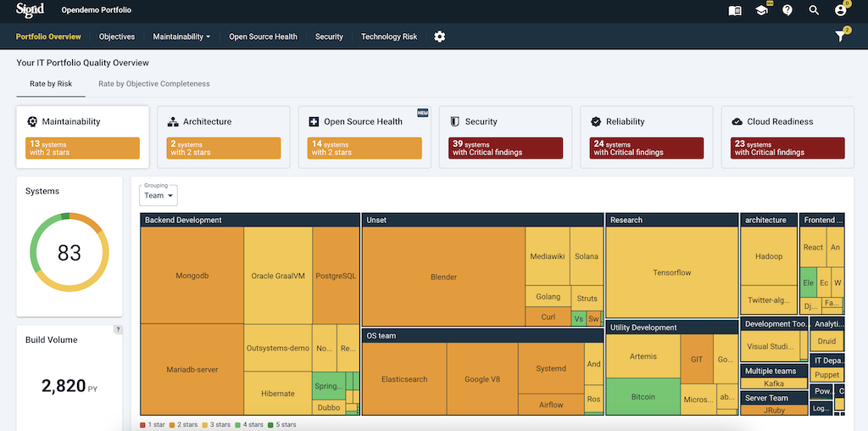The image size is (868, 431).
Task: Select the Golang tile
Action: [x=548, y=296]
